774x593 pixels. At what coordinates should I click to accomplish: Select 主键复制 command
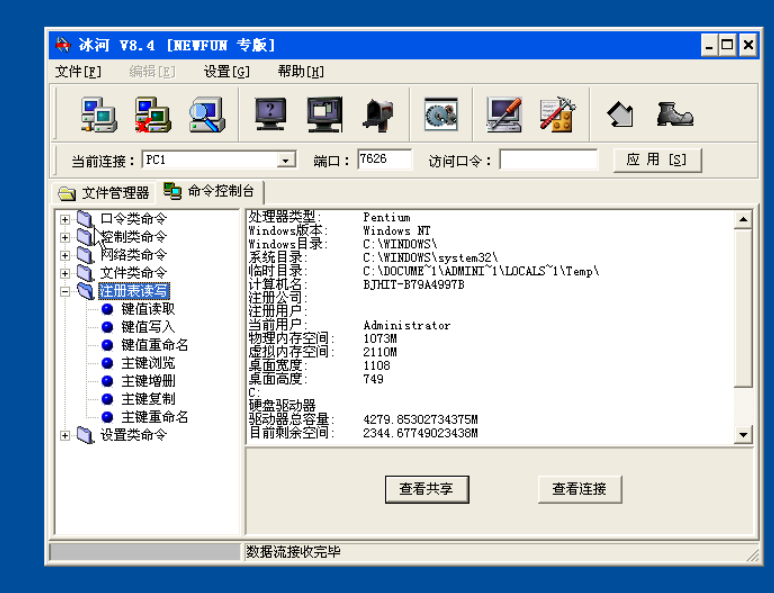[148, 399]
